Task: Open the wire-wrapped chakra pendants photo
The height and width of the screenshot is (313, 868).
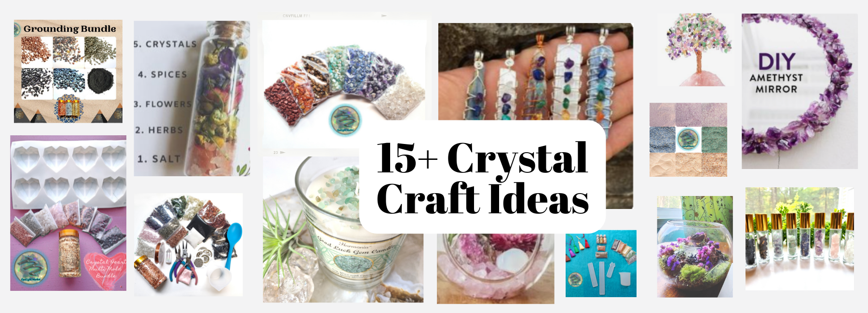Action: tap(536, 72)
